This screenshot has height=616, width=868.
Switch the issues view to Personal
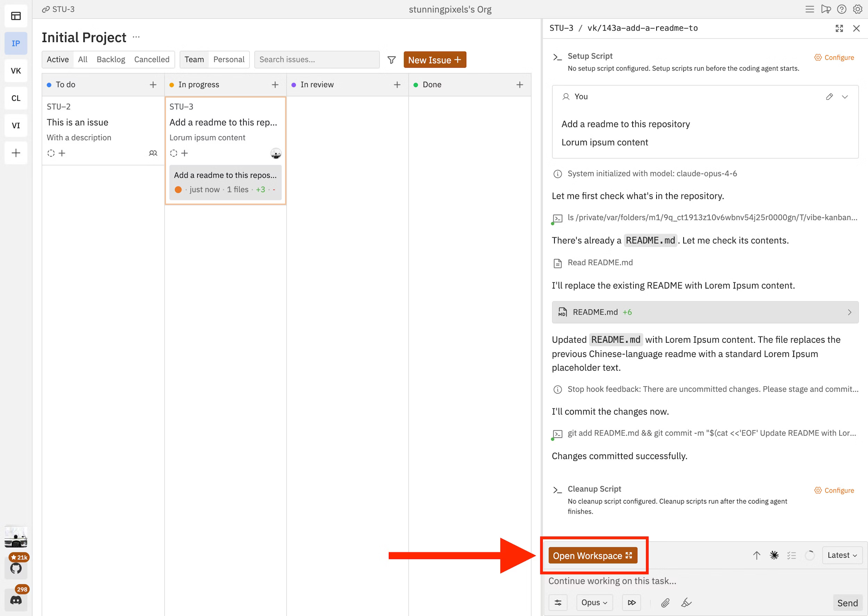pyautogui.click(x=229, y=60)
